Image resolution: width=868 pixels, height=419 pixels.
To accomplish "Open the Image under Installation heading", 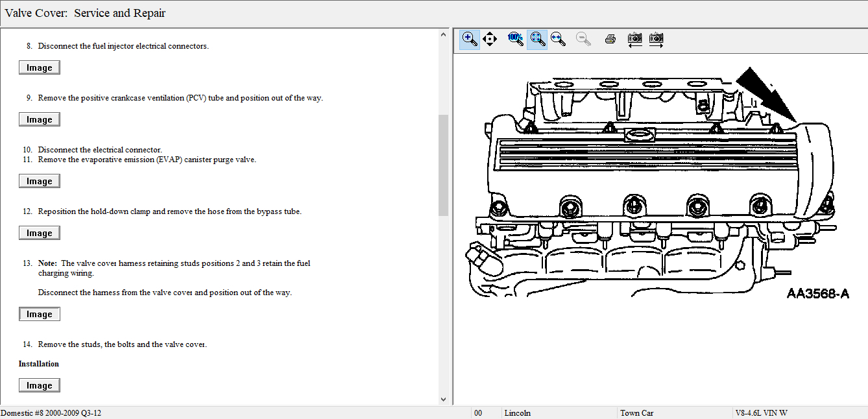I will (x=40, y=386).
